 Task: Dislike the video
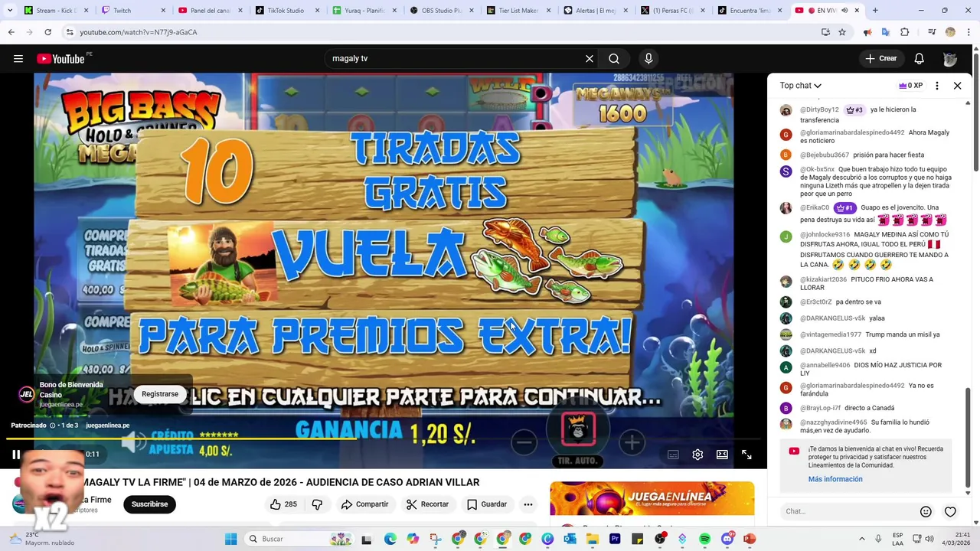[x=317, y=504]
